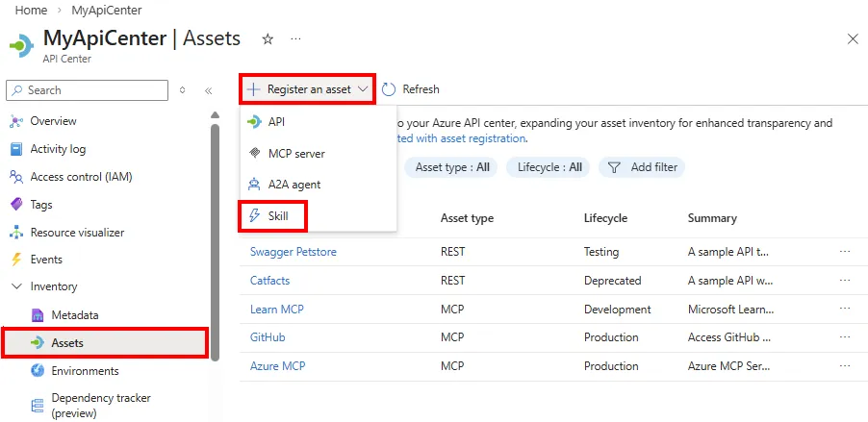Open Overview from the sidebar
Screen dimensions: 868x422
[x=53, y=121]
